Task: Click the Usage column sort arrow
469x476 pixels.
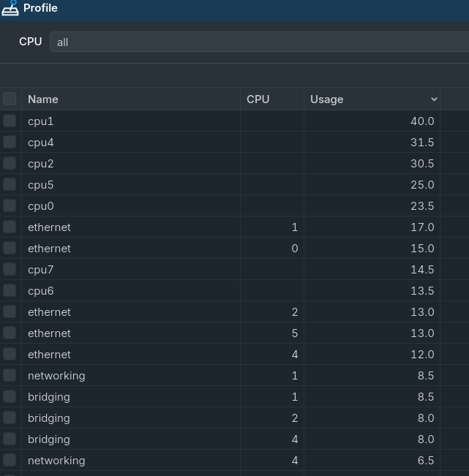Action: pyautogui.click(x=434, y=99)
